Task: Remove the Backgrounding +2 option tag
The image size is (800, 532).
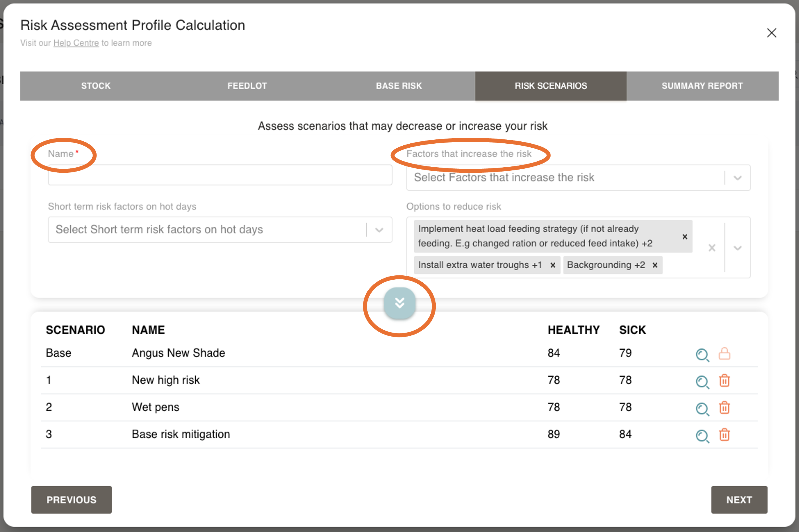Action: point(655,265)
